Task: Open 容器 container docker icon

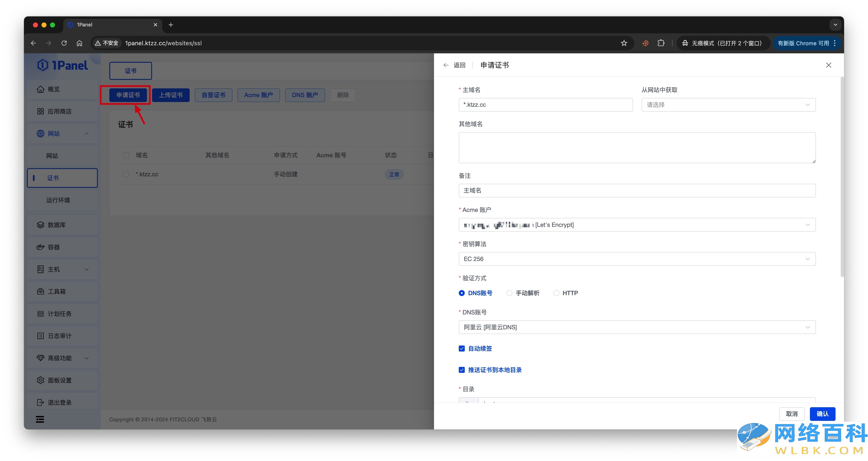Action: (40, 247)
